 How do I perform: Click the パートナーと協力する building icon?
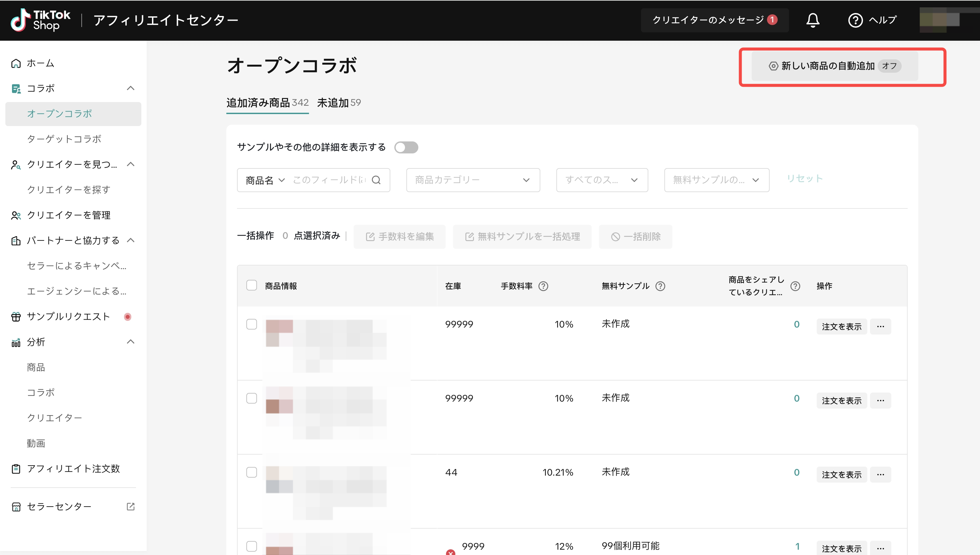[16, 240]
